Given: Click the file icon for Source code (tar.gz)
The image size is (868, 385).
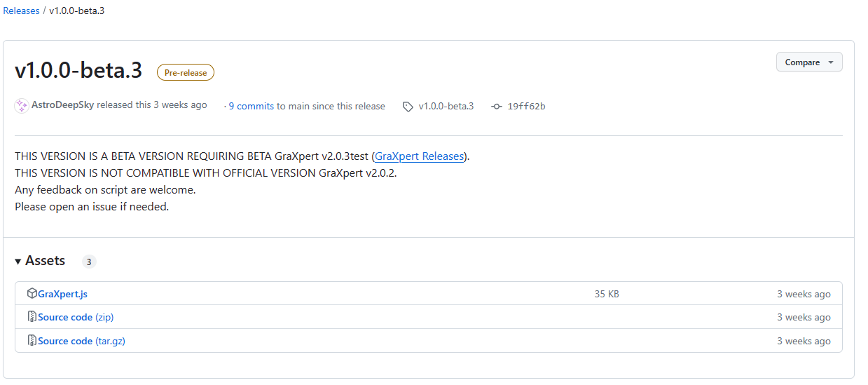Looking at the screenshot, I should click(32, 341).
